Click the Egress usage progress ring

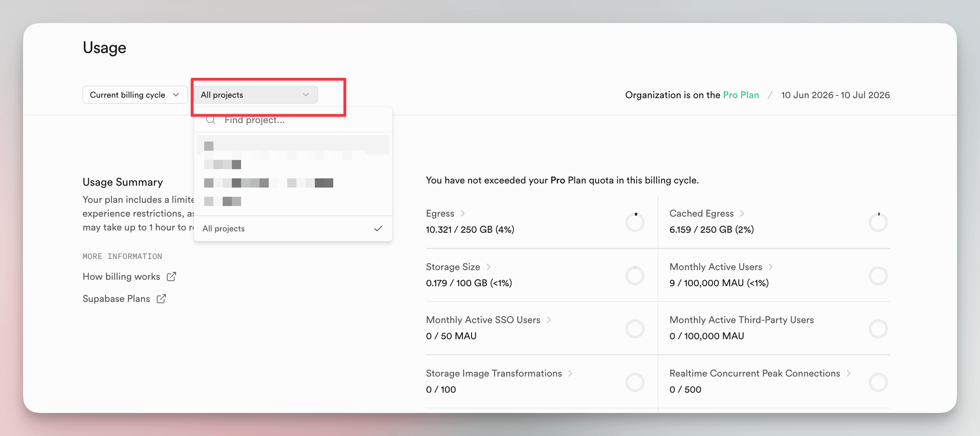click(x=635, y=223)
